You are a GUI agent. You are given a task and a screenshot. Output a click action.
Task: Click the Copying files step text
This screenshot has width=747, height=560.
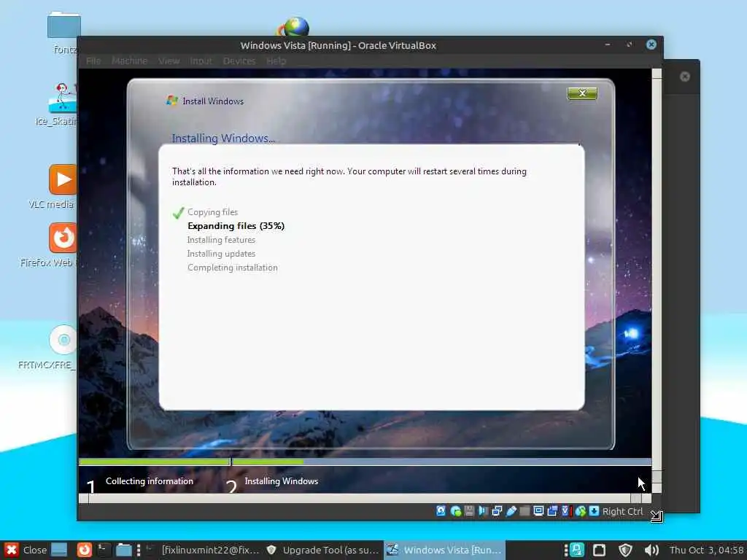212,212
